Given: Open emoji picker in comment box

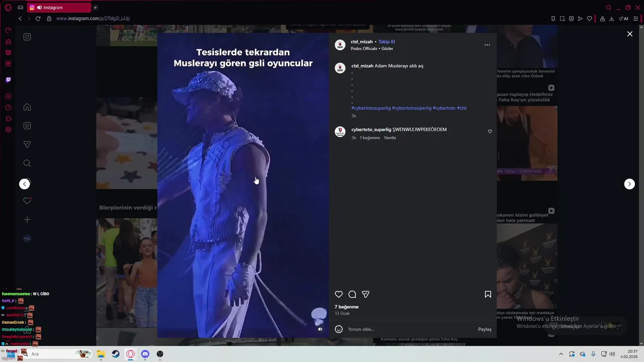Looking at the screenshot, I should pyautogui.click(x=339, y=329).
